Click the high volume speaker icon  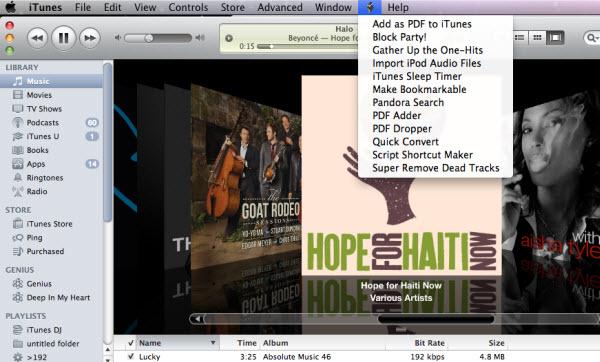(x=200, y=38)
